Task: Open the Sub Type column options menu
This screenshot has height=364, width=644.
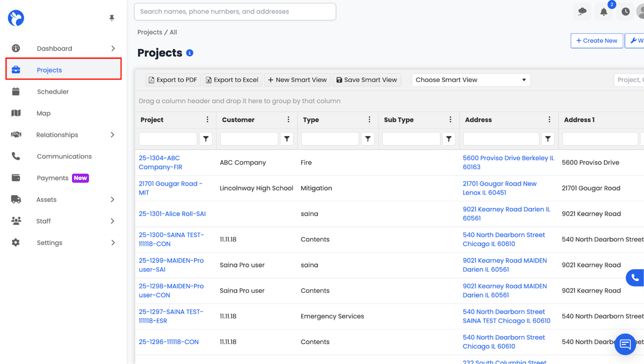Action: coord(451,120)
